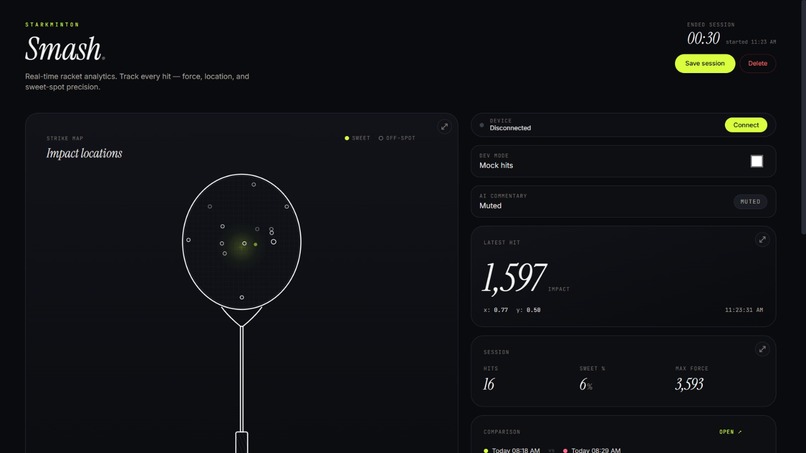Click the latest hit value 1,597
This screenshot has width=806, height=453.
coord(513,278)
